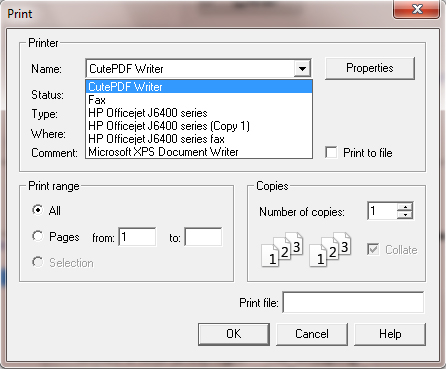Decrease number of copies with down arrow

(x=405, y=215)
